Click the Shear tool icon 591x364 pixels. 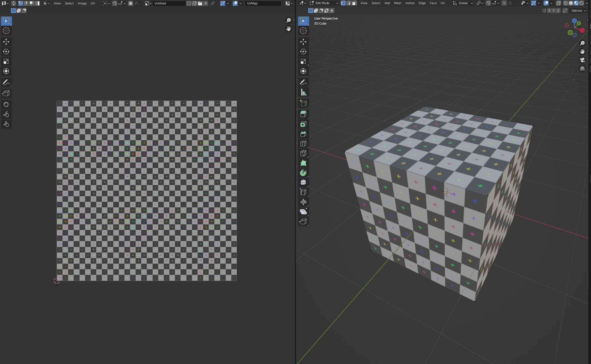point(303,212)
